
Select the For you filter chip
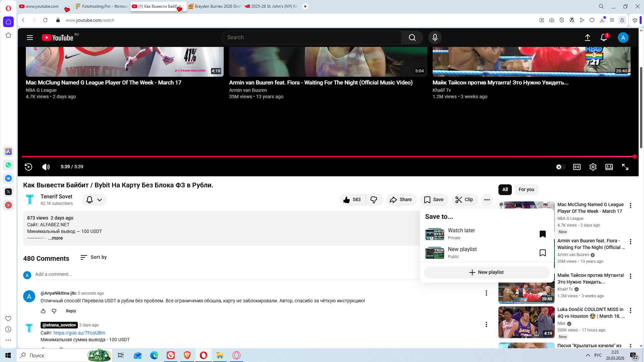[x=526, y=189]
